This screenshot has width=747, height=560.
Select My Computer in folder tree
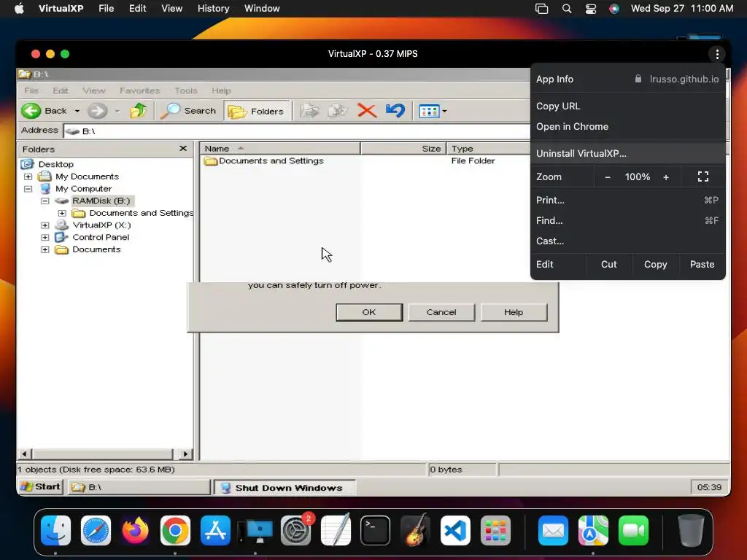[83, 189]
